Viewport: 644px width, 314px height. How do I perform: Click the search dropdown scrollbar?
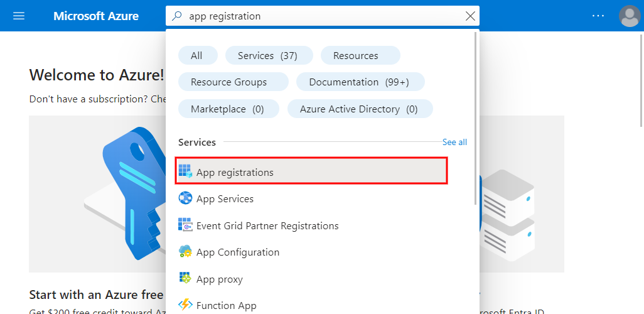(x=476, y=118)
